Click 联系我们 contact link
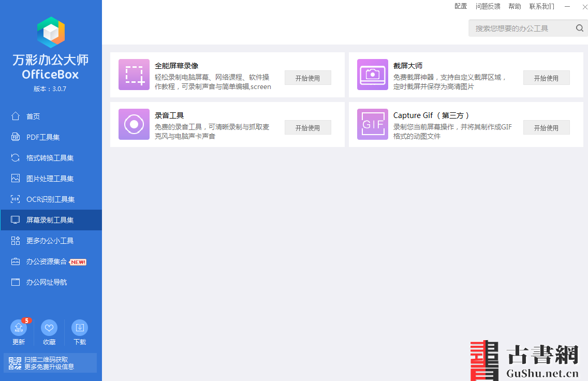 [541, 6]
